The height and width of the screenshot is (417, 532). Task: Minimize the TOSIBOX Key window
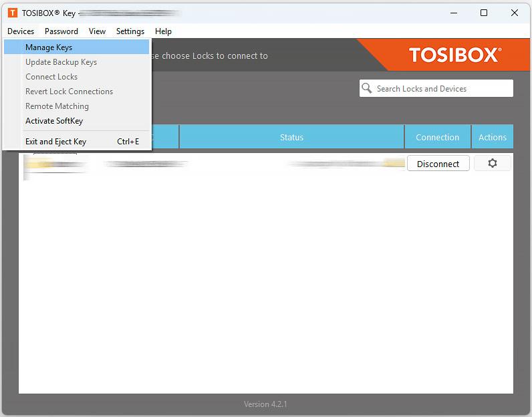[452, 13]
